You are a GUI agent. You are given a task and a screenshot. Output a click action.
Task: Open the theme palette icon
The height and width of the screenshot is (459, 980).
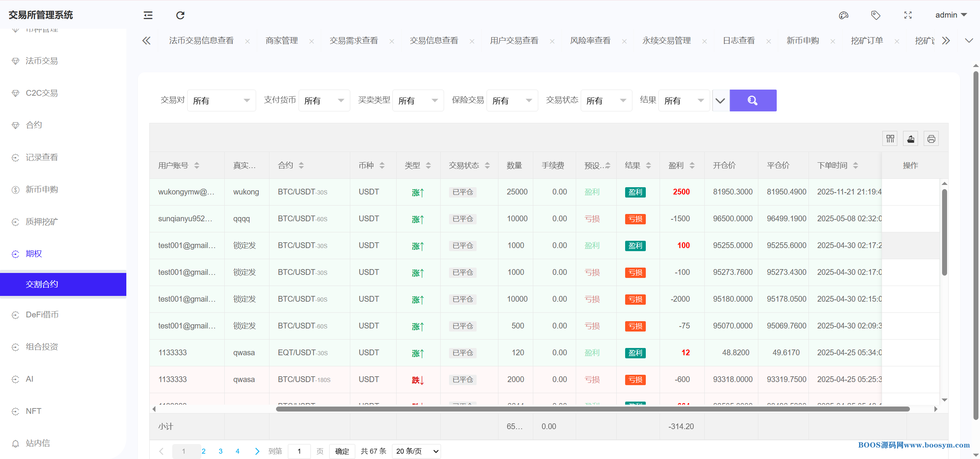pos(843,15)
